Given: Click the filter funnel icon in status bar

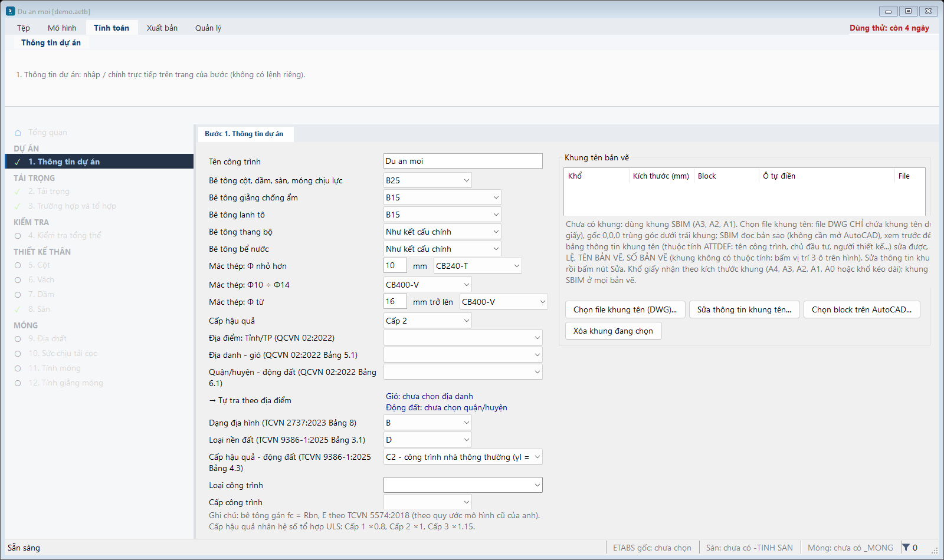Looking at the screenshot, I should click(906, 548).
